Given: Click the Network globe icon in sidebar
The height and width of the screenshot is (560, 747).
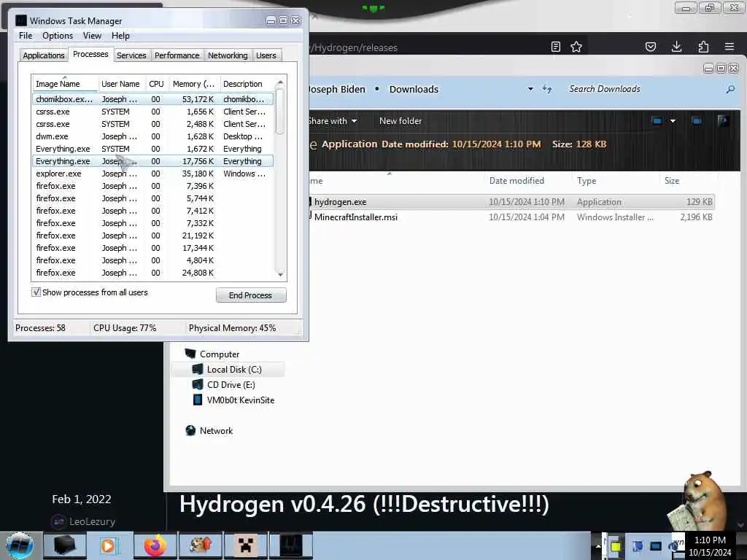Looking at the screenshot, I should pos(190,430).
